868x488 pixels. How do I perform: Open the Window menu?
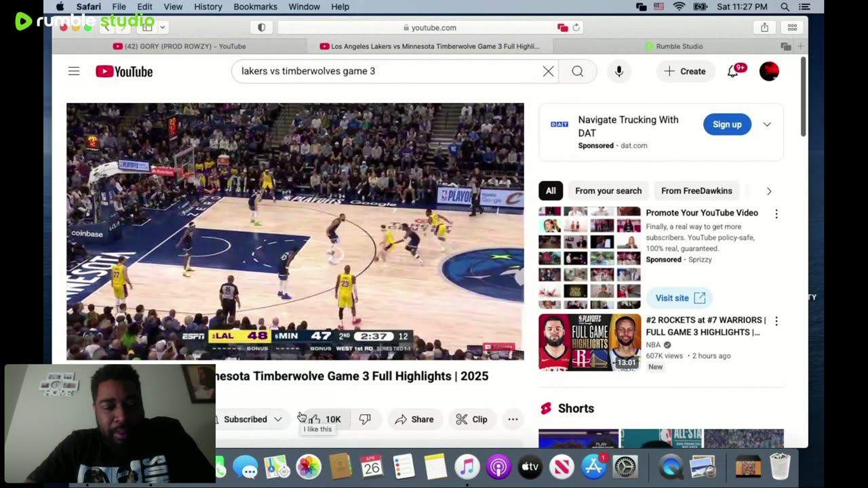click(x=304, y=7)
